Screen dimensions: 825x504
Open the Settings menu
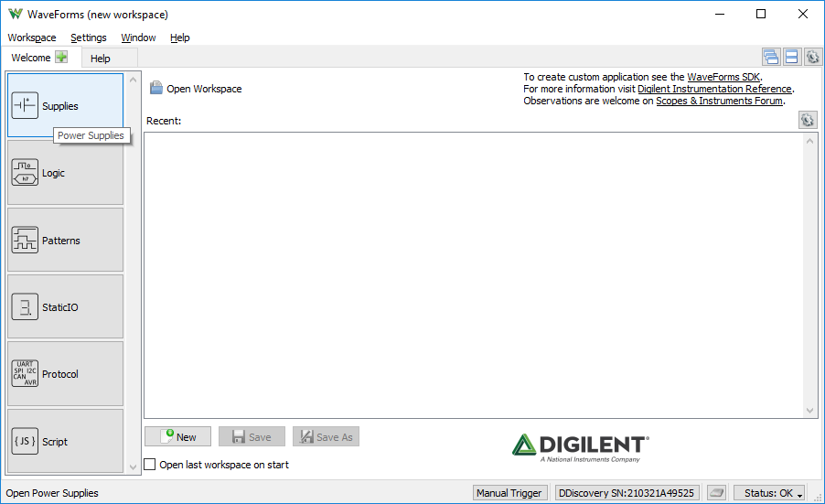click(x=89, y=38)
